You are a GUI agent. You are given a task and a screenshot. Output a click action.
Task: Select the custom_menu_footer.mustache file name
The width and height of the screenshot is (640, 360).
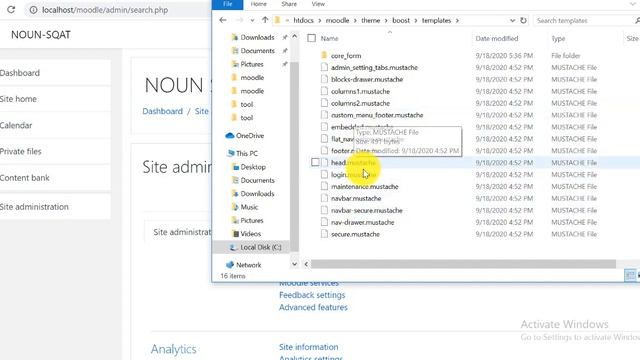(377, 115)
